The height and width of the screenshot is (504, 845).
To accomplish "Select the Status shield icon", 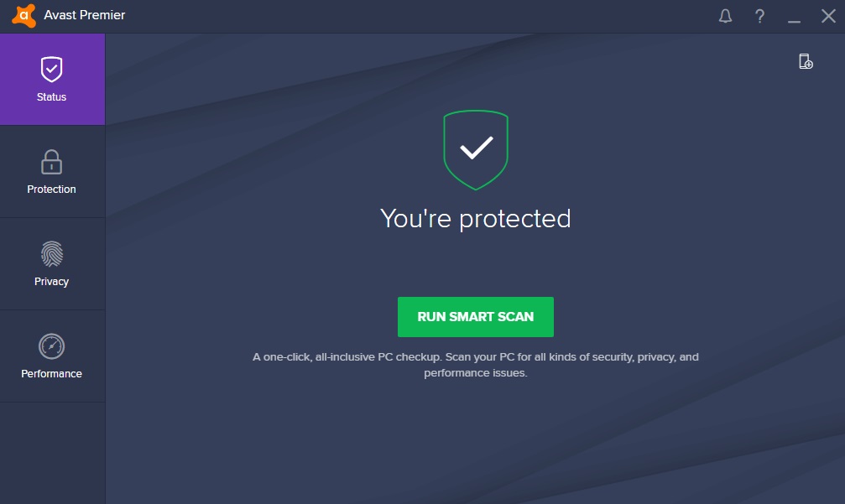I will point(52,69).
